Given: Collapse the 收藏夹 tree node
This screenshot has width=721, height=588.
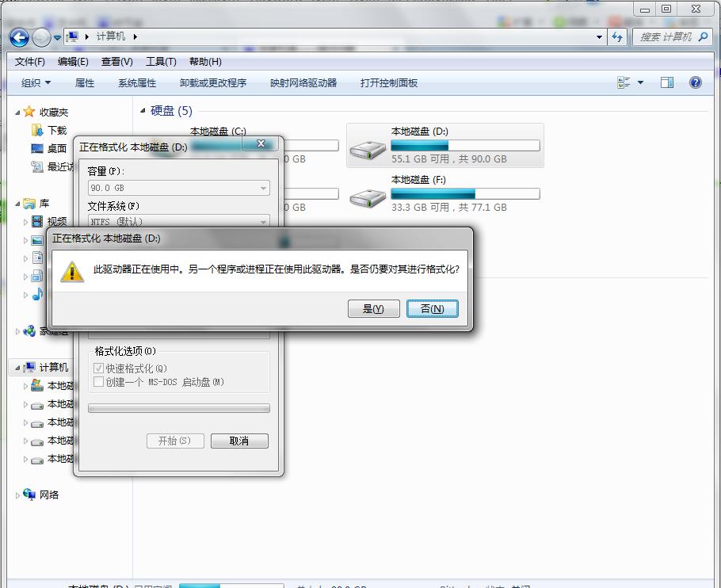Looking at the screenshot, I should (x=17, y=113).
